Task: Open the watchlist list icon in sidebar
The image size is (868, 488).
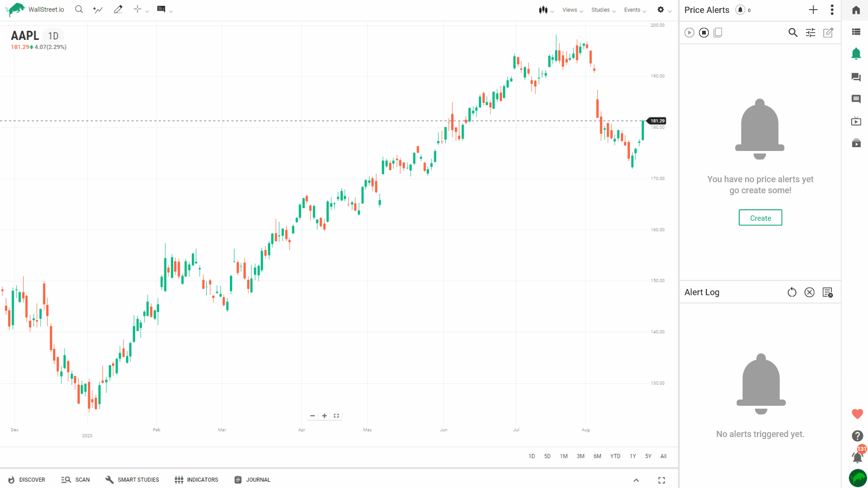Action: tap(856, 32)
